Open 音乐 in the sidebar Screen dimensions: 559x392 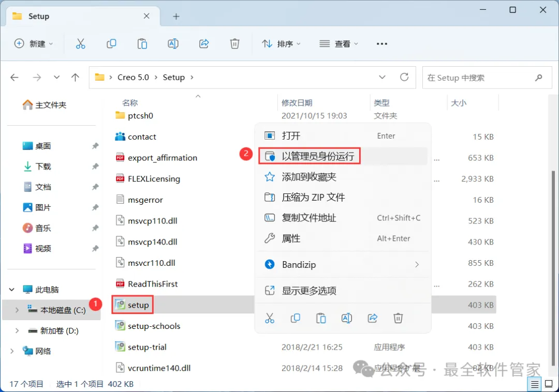(x=37, y=228)
